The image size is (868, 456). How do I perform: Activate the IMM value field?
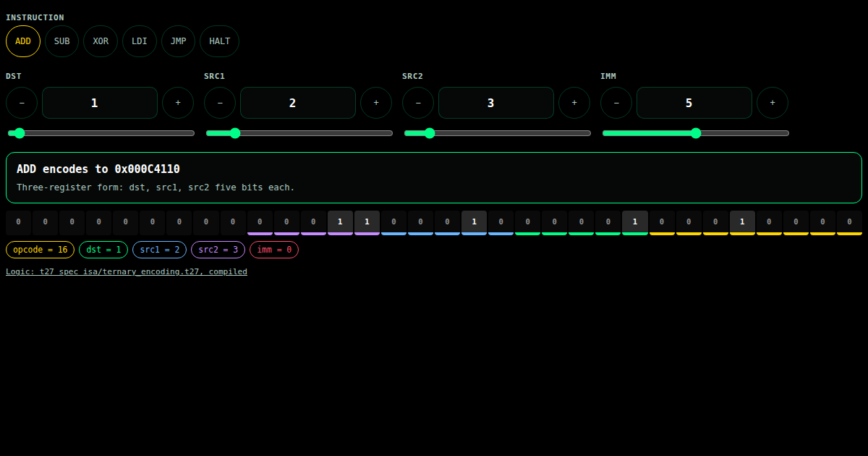(x=694, y=103)
